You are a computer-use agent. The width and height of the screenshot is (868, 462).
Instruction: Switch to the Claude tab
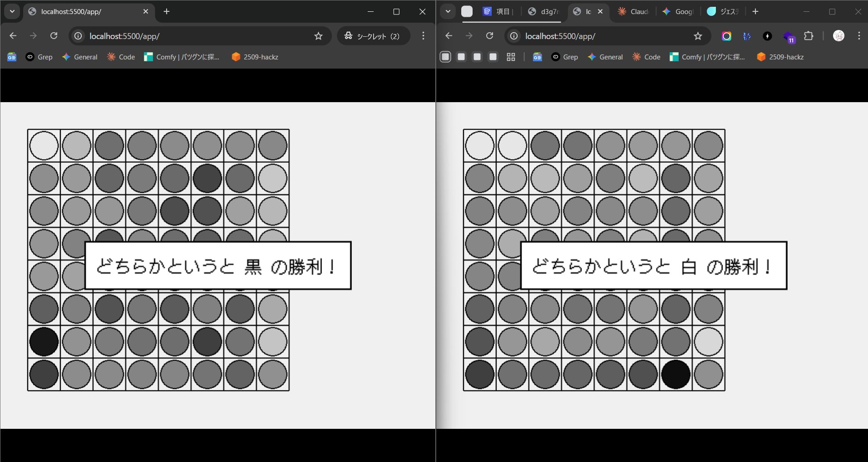[x=634, y=12]
